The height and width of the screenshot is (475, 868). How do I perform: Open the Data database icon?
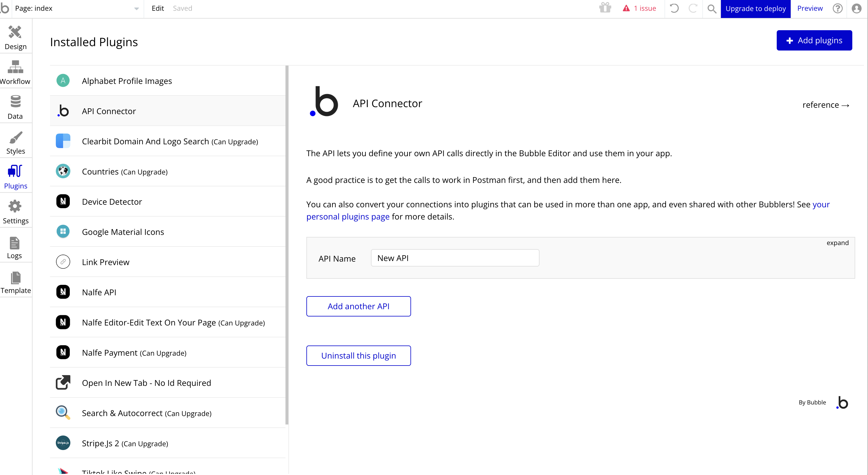[x=15, y=102]
